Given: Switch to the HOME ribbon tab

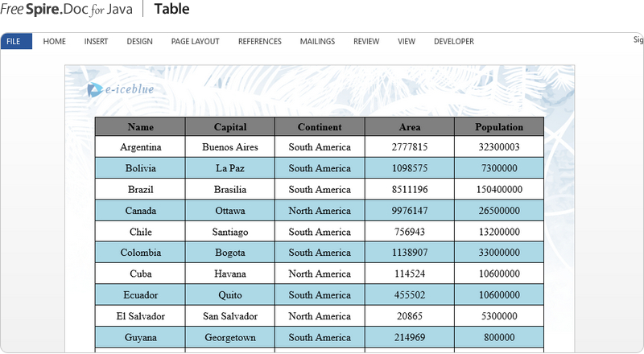Looking at the screenshot, I should (x=54, y=42).
